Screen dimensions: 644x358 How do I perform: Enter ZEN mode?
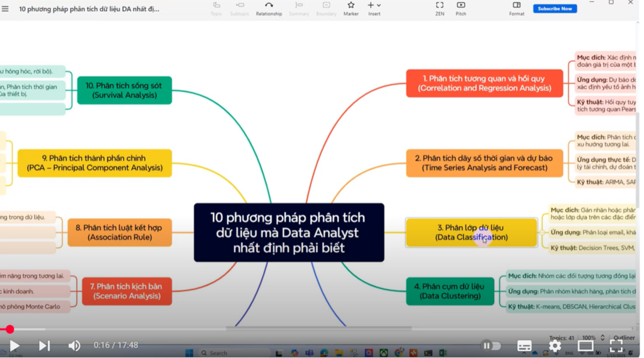tap(439, 8)
